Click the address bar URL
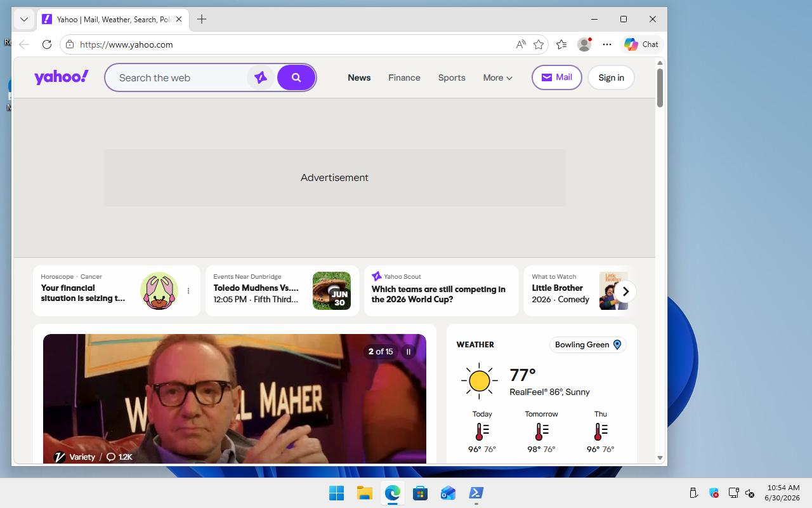Image resolution: width=812 pixels, height=508 pixels. tap(126, 44)
